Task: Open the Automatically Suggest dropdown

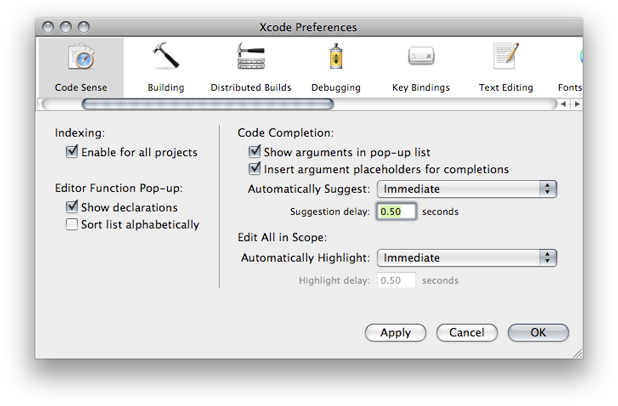Action: point(466,189)
